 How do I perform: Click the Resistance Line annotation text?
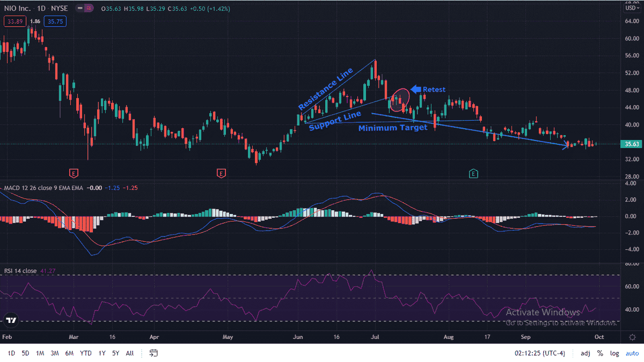326,88
